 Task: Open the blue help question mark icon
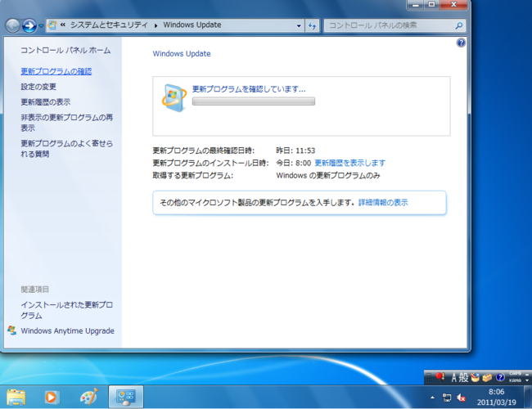[461, 43]
